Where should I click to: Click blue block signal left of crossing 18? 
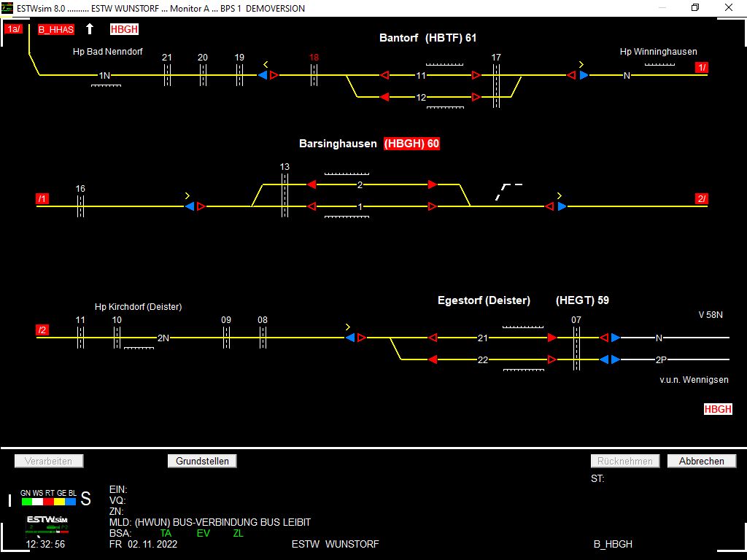(263, 75)
